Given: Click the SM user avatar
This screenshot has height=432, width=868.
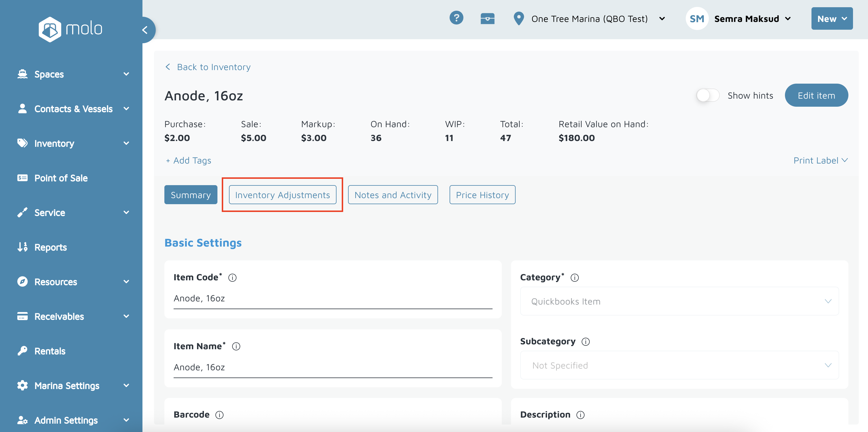Looking at the screenshot, I should click(696, 18).
